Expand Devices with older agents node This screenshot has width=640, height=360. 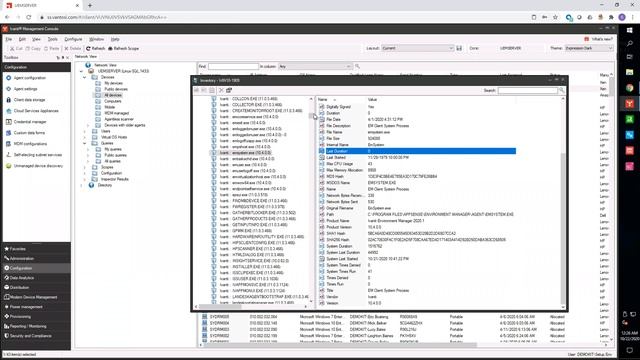point(88,125)
